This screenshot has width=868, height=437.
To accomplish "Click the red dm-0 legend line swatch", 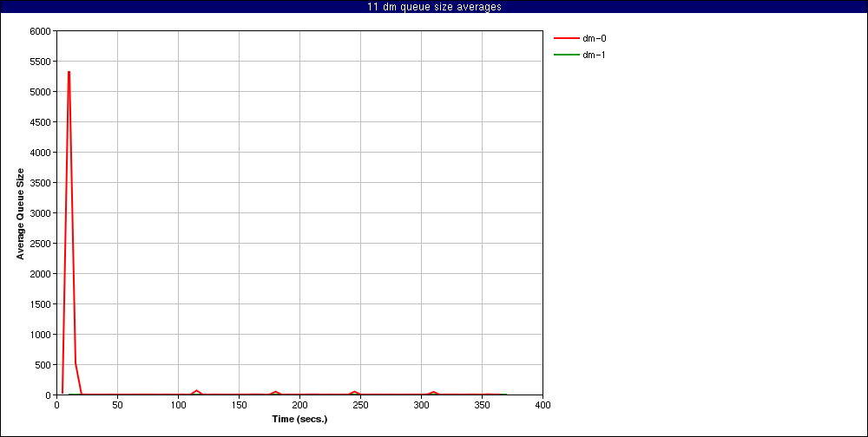I will coord(565,38).
